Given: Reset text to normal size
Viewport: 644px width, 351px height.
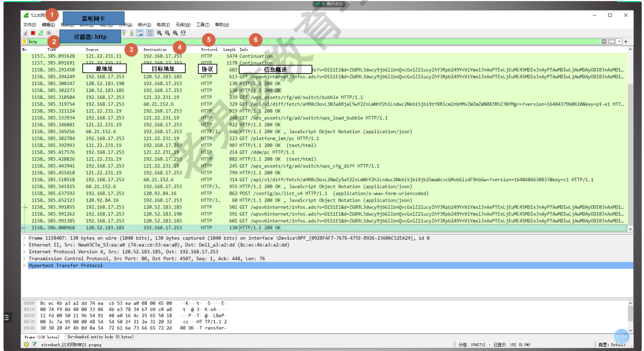Looking at the screenshot, I should 175,33.
